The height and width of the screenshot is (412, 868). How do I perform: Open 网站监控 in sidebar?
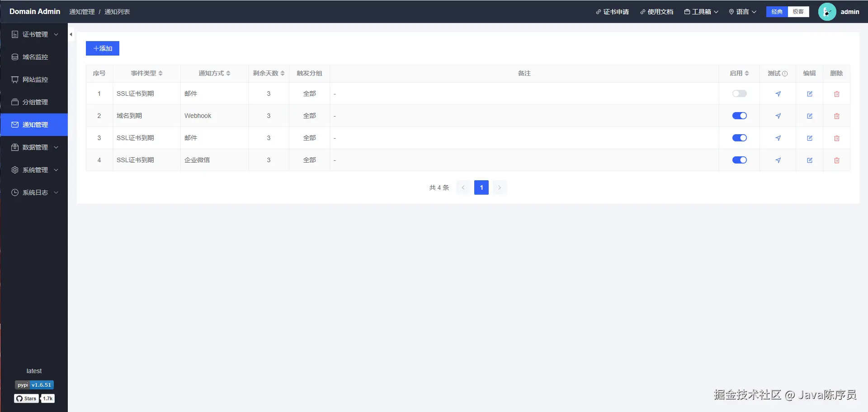[34, 80]
